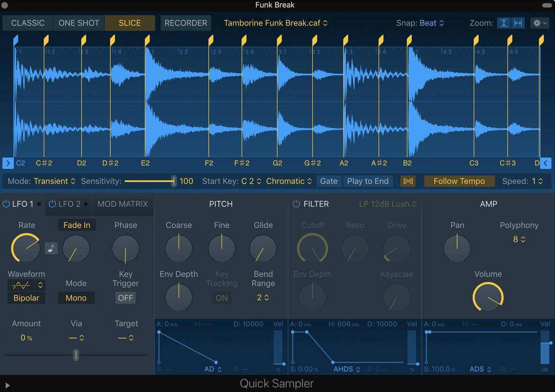555x392 pixels.
Task: Toggle the LFO 1 power button
Action: pyautogui.click(x=6, y=204)
